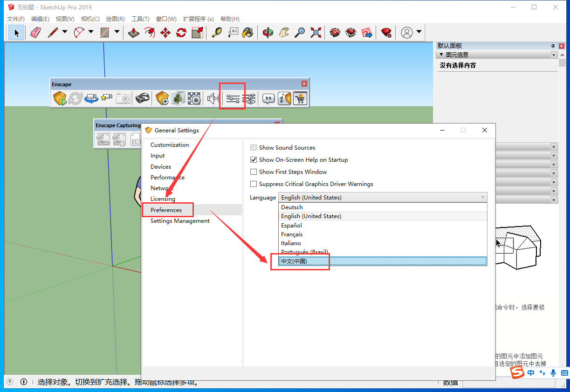570x392 pixels.
Task: Activate the SketchUp Select arrow tool
Action: 16,33
